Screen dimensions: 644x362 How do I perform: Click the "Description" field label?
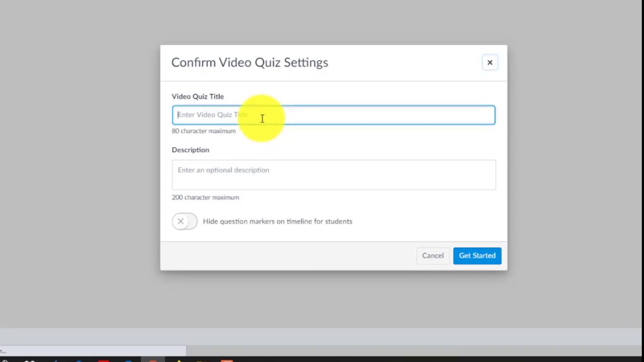(190, 150)
